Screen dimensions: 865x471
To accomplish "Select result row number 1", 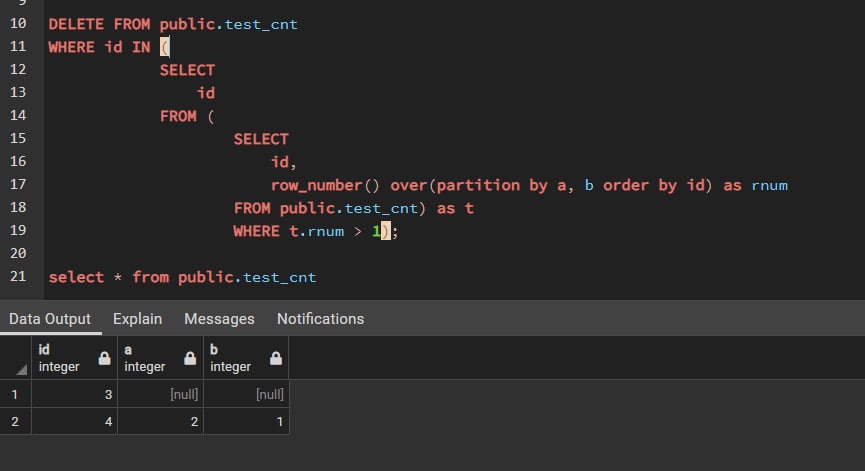I will click(15, 394).
